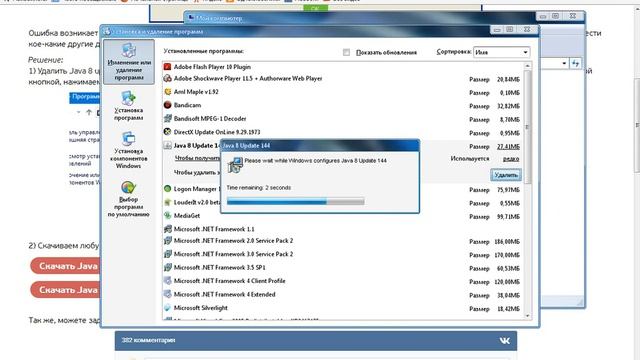Open address dropdown arrow in My Computer window
The height and width of the screenshot is (360, 640).
[564, 63]
